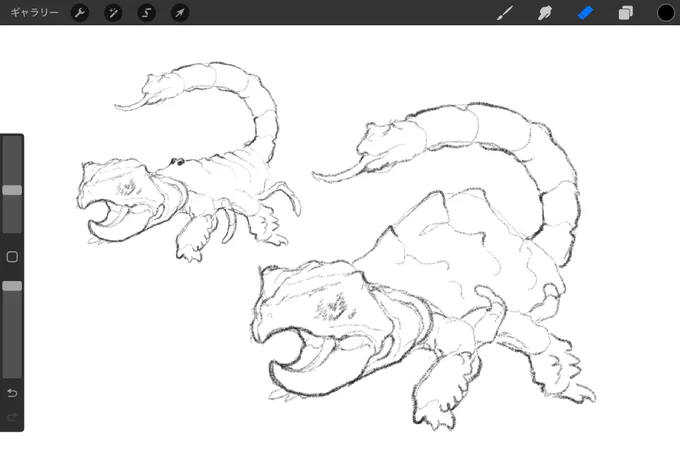Viewport: 680px width, 472px height.
Task: Open the Actions wrench menu
Action: 80,13
